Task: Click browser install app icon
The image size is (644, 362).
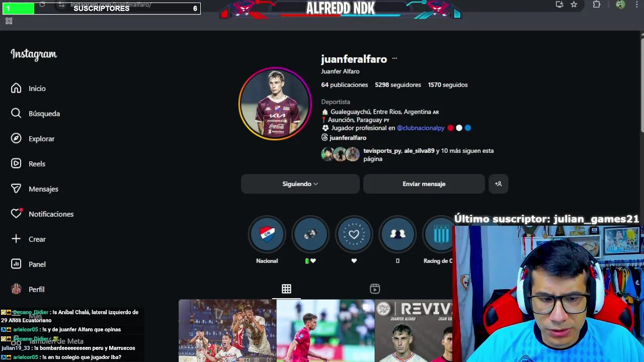Action: tap(559, 5)
